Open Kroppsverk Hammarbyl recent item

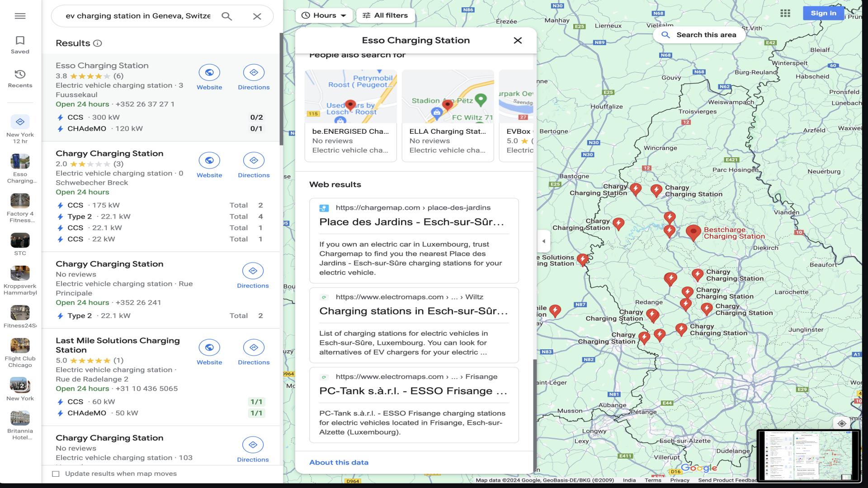(x=20, y=281)
